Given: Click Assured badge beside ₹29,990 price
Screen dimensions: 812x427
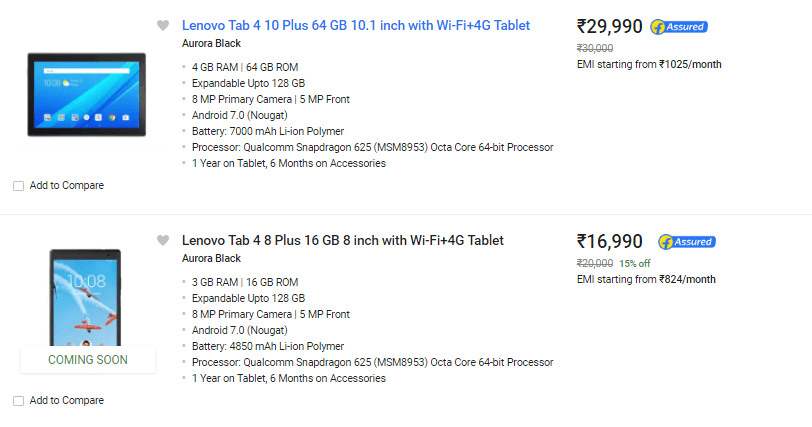Looking at the screenshot, I should 679,27.
